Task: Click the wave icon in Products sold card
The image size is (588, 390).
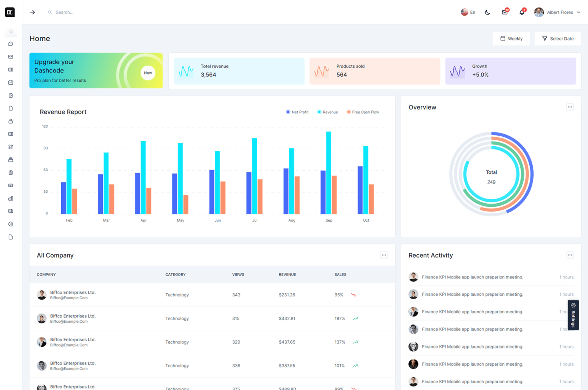Action: pos(322,71)
